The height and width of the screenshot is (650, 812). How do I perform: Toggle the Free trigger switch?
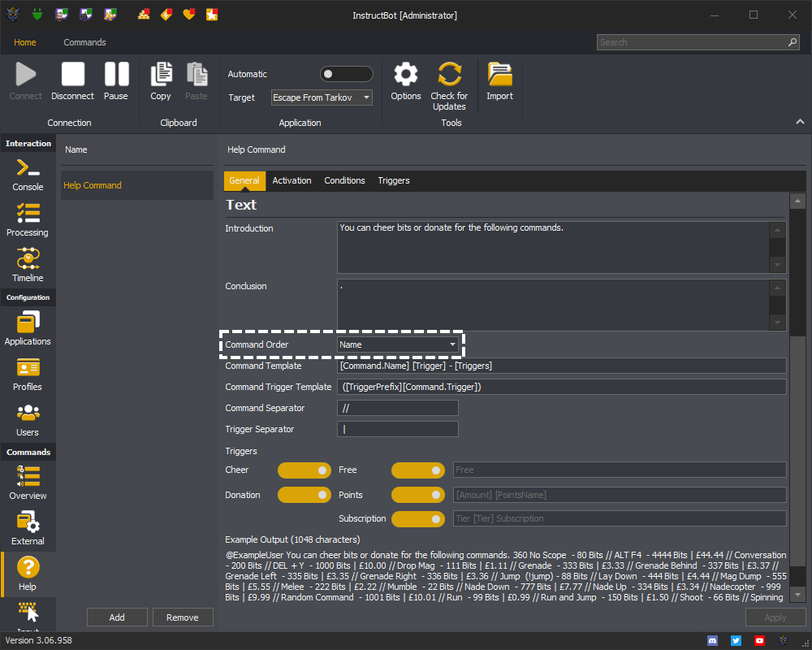418,470
